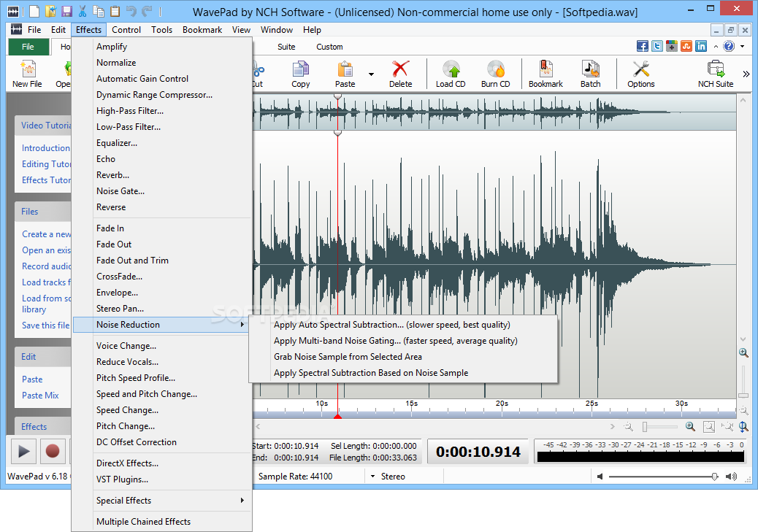Expand the toolbar overflow chevron

[x=746, y=74]
